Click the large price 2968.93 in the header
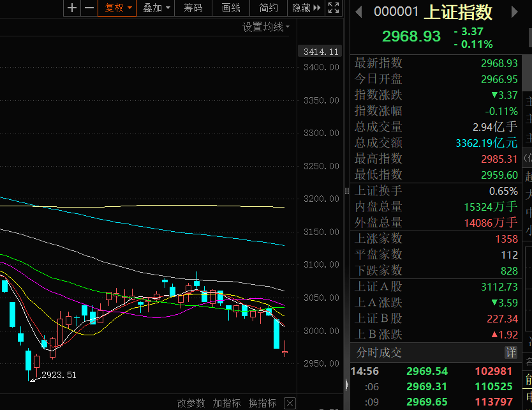This screenshot has height=410, width=532. pyautogui.click(x=411, y=36)
